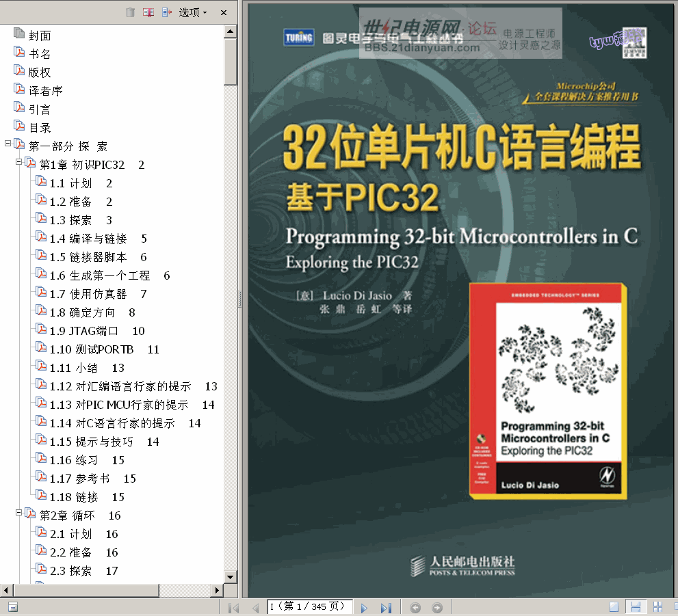Image resolution: width=678 pixels, height=616 pixels.
Task: Select bookmark 1.15 提示与技巧
Action: pos(104,442)
